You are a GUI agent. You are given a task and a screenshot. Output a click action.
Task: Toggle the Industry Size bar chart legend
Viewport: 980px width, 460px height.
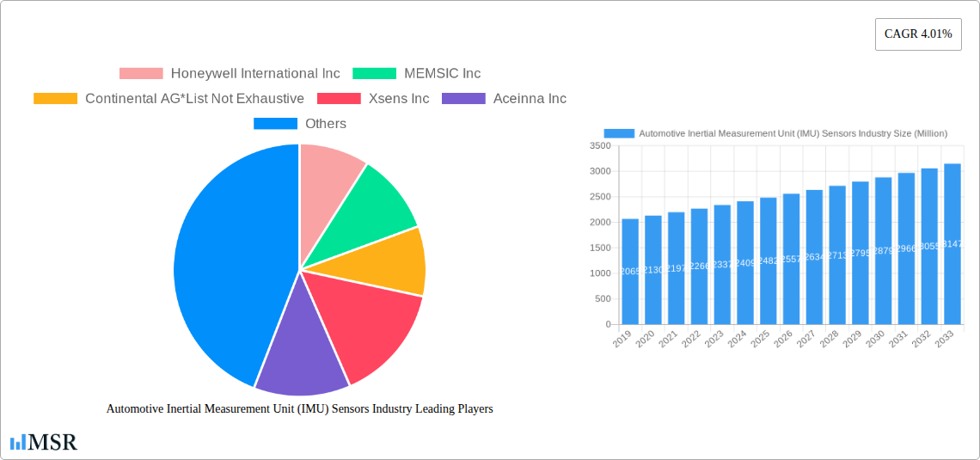tap(775, 134)
